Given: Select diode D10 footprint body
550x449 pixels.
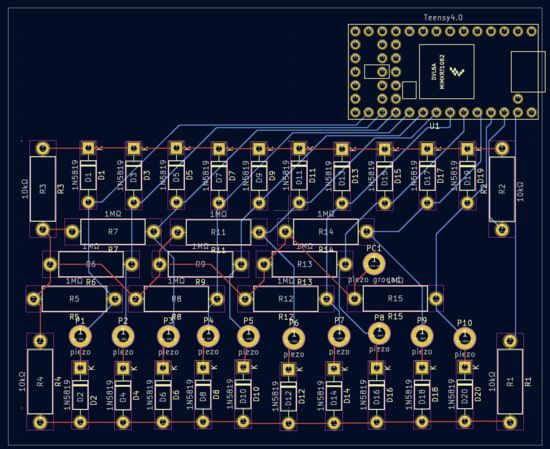Looking at the screenshot, I should point(243,394).
